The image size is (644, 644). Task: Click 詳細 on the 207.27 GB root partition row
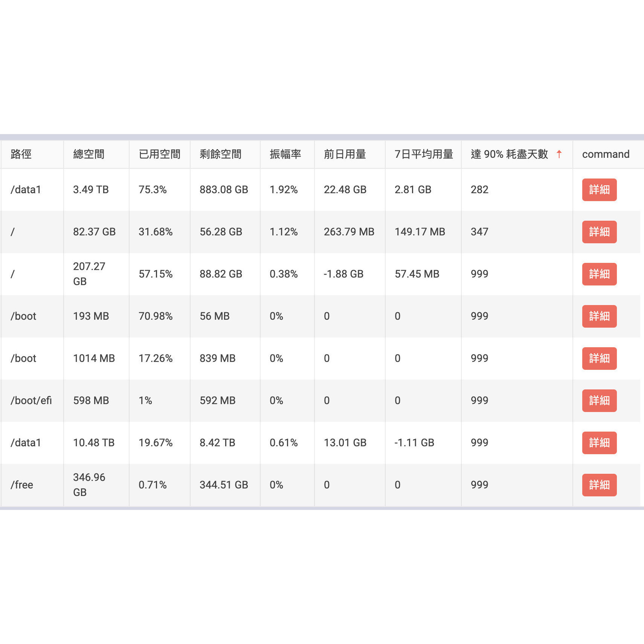pos(599,274)
